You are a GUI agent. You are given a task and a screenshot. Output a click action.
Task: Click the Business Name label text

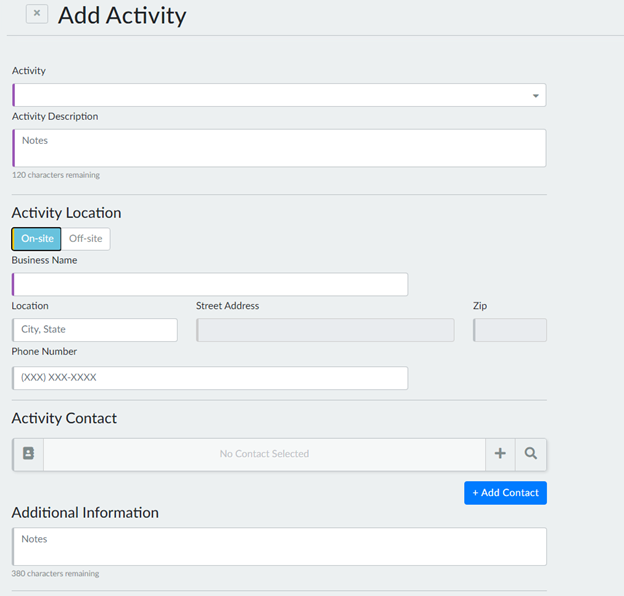44,261
